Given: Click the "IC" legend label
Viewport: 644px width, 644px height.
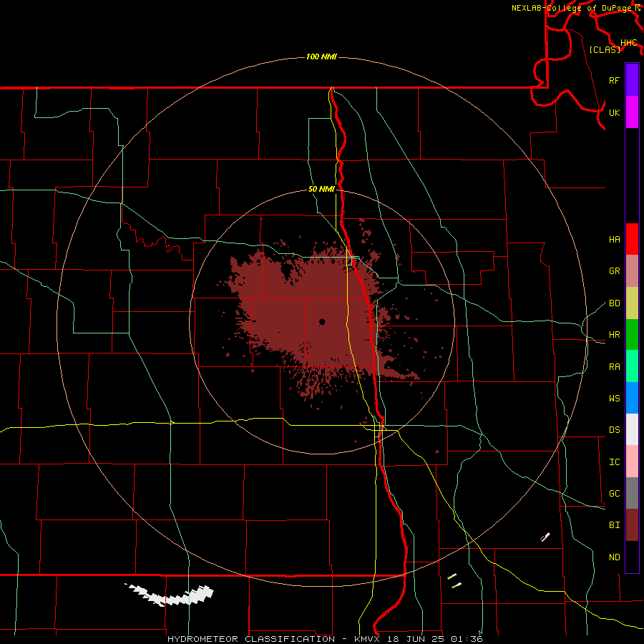Looking at the screenshot, I should coord(614,462).
